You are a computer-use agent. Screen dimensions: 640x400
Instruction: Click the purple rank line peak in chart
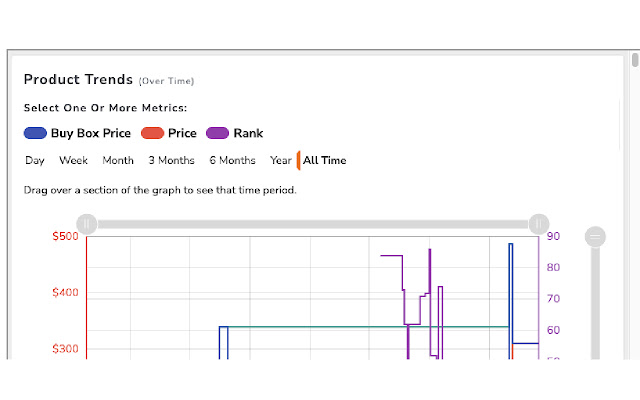pyautogui.click(x=430, y=250)
